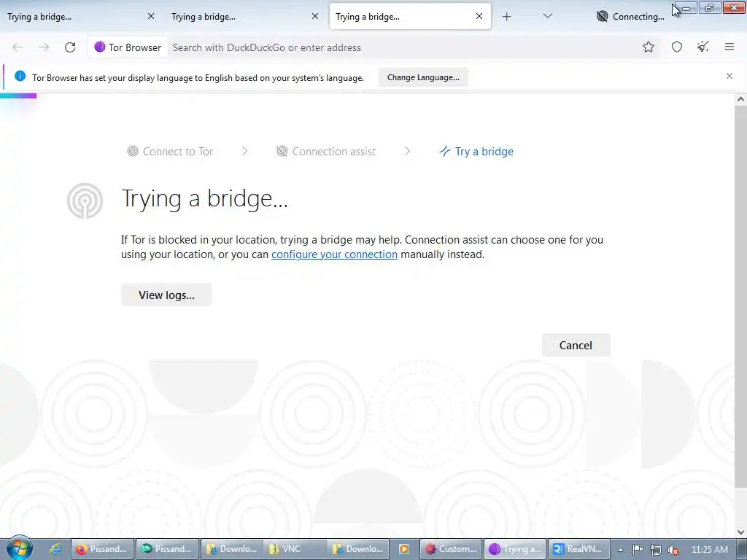Open the security level shield icon

[x=677, y=47]
